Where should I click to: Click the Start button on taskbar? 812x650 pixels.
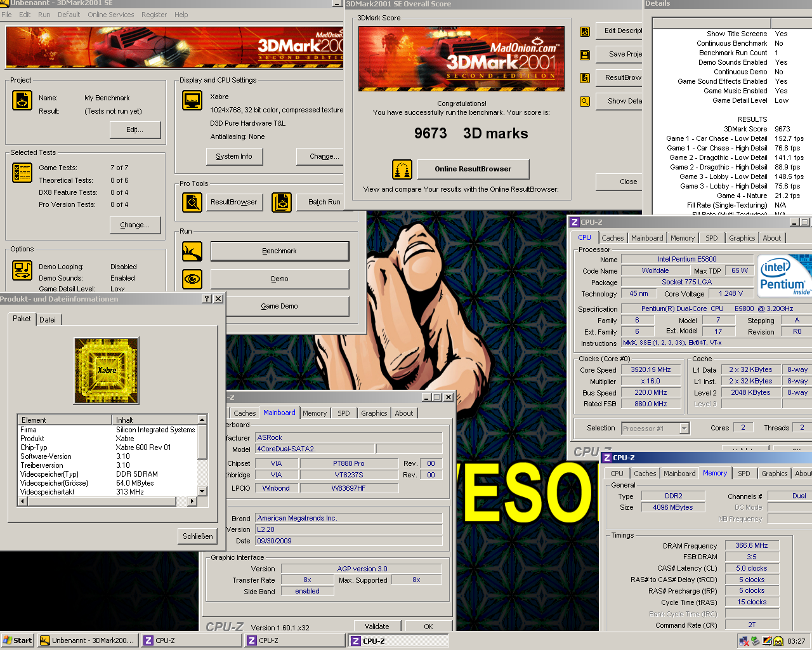(x=18, y=640)
